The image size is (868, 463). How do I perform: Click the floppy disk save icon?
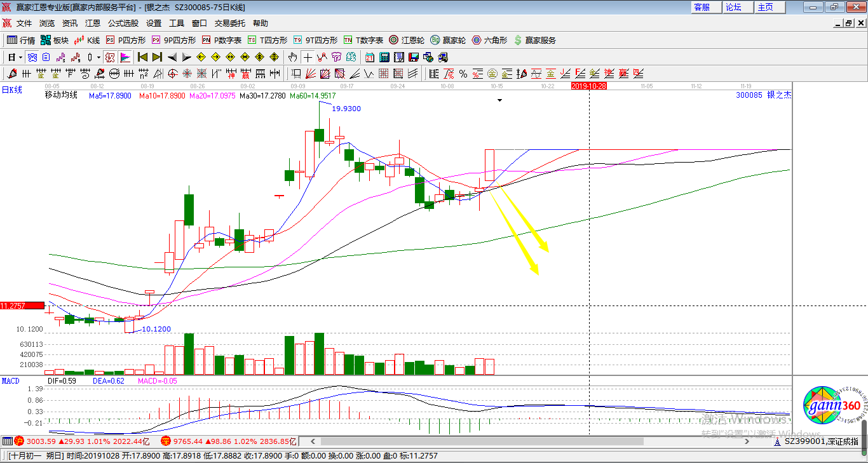(x=413, y=57)
